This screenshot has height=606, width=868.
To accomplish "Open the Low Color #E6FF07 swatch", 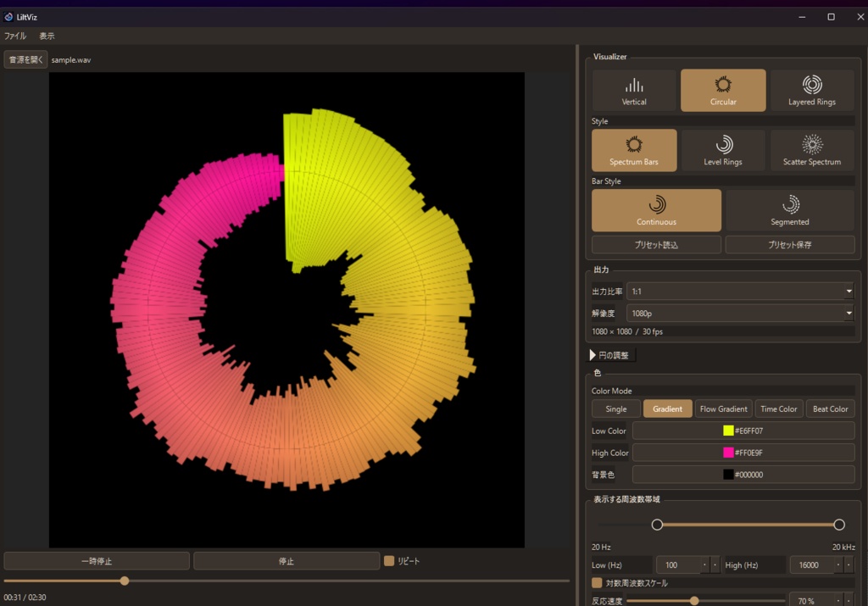I will click(x=743, y=431).
